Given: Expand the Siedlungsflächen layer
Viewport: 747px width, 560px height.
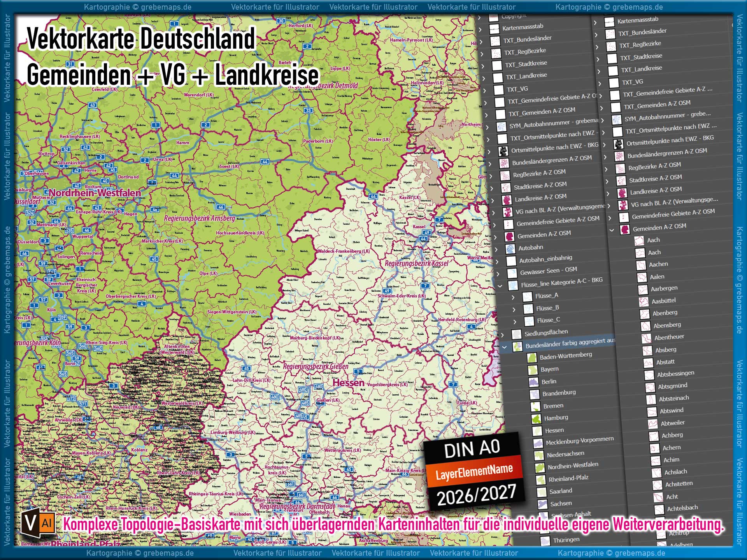Looking at the screenshot, I should tap(502, 335).
